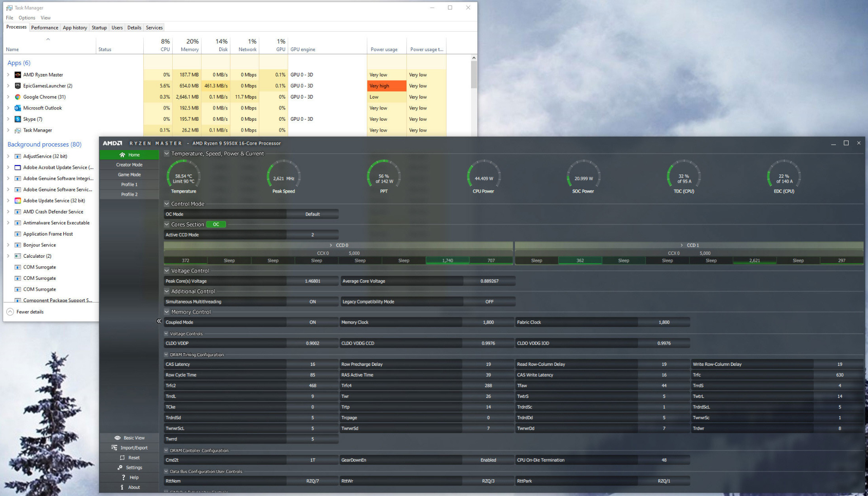Screen dimensions: 868x496
Task: Click Task Manager process list scrollbar
Action: coord(474,75)
